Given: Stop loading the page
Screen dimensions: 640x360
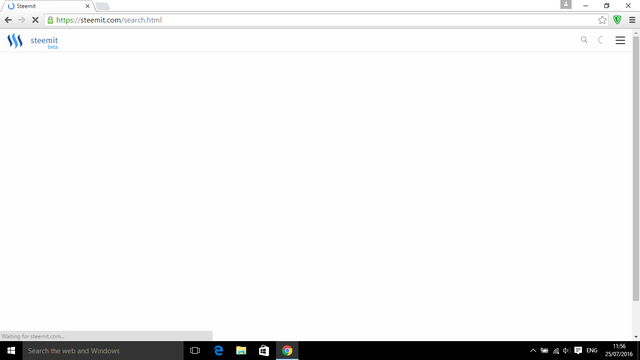Looking at the screenshot, I should [x=35, y=20].
